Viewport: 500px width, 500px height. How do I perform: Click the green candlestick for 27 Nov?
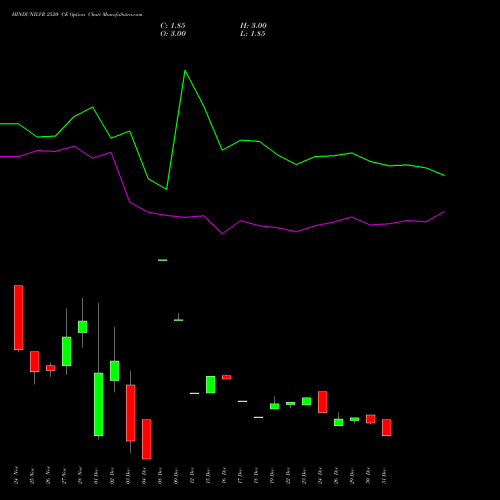pyautogui.click(x=67, y=351)
